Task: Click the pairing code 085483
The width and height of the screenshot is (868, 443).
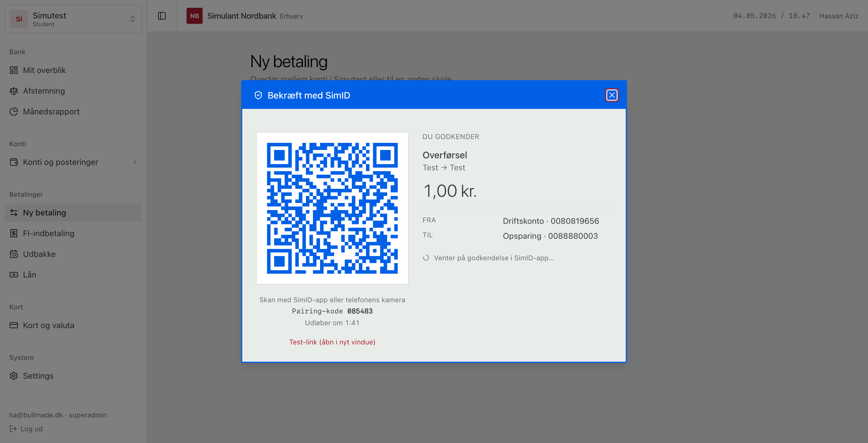Action: [x=360, y=311]
